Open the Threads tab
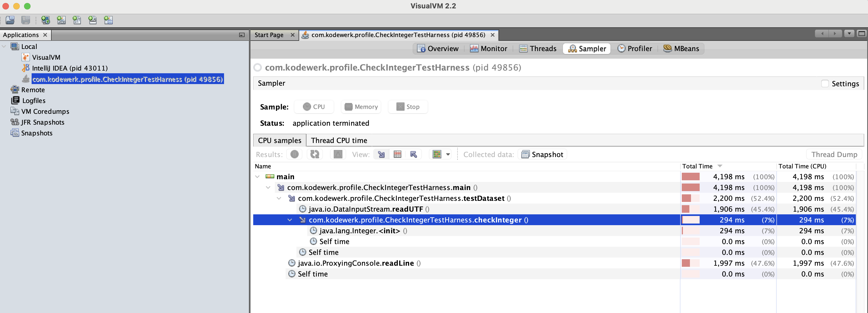Image resolution: width=868 pixels, height=313 pixels. [x=538, y=48]
